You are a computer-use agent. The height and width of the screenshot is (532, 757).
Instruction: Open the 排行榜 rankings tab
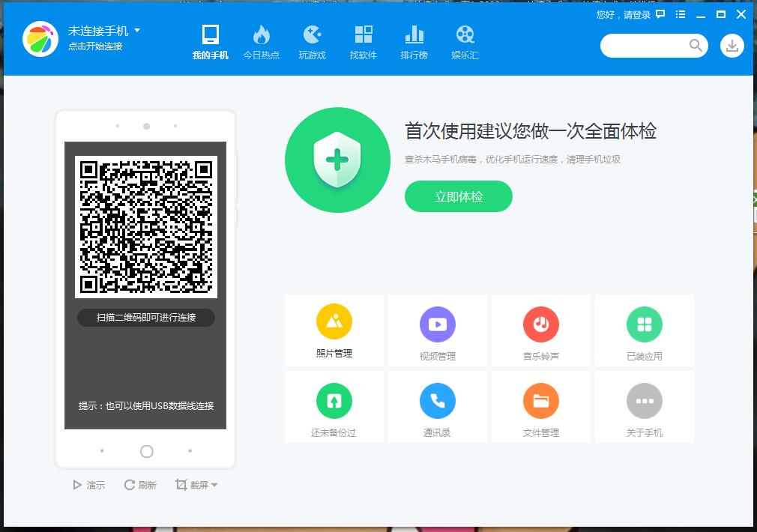point(414,42)
